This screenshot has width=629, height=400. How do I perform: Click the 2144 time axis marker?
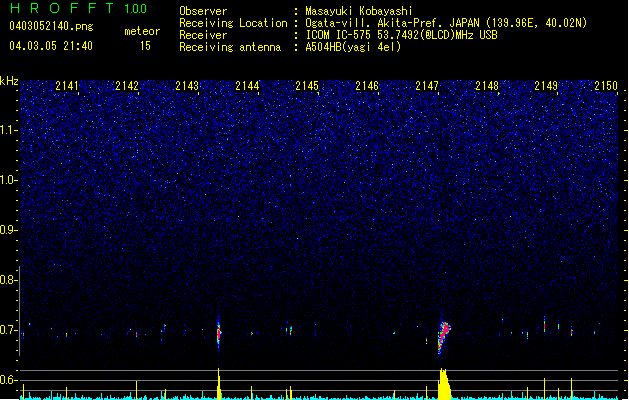coord(247,85)
